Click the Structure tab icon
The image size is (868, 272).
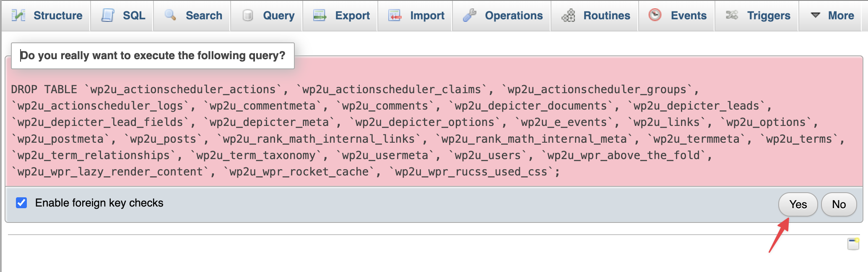(18, 16)
